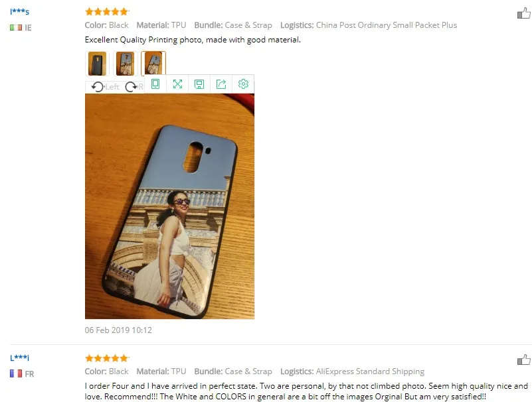Viewport: 532px width, 402px height.
Task: Click five-star rating on first review
Action: [x=107, y=12]
